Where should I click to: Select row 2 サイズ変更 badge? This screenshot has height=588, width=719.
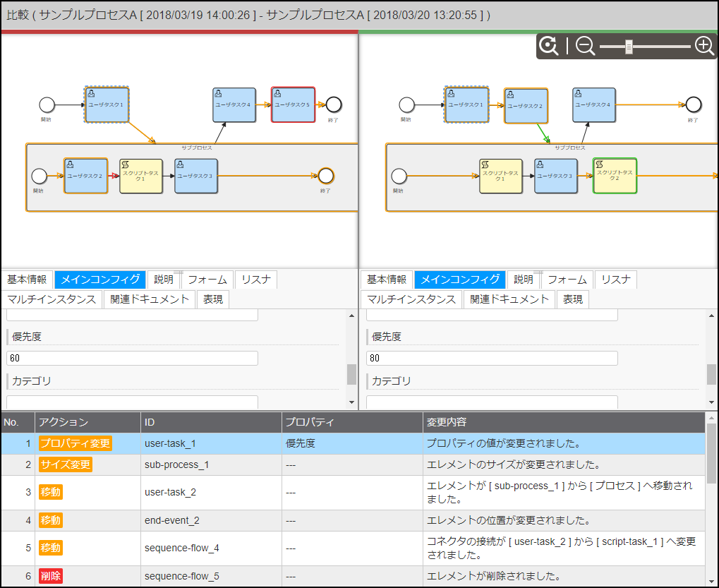[x=66, y=464]
